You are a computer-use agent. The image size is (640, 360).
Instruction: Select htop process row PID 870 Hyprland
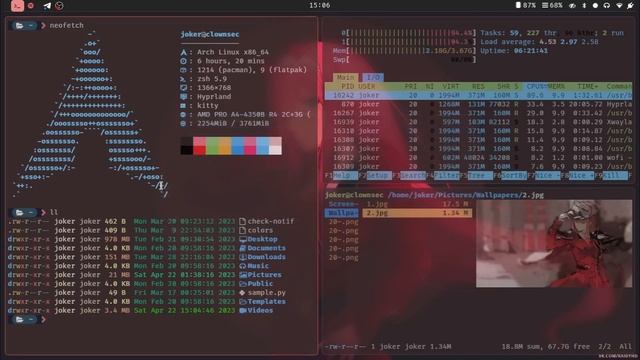click(x=478, y=104)
